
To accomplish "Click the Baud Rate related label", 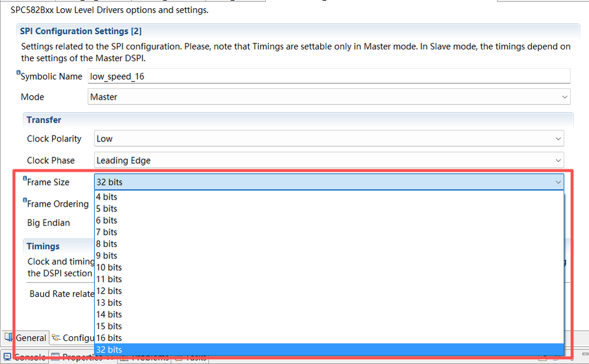I will (62, 294).
